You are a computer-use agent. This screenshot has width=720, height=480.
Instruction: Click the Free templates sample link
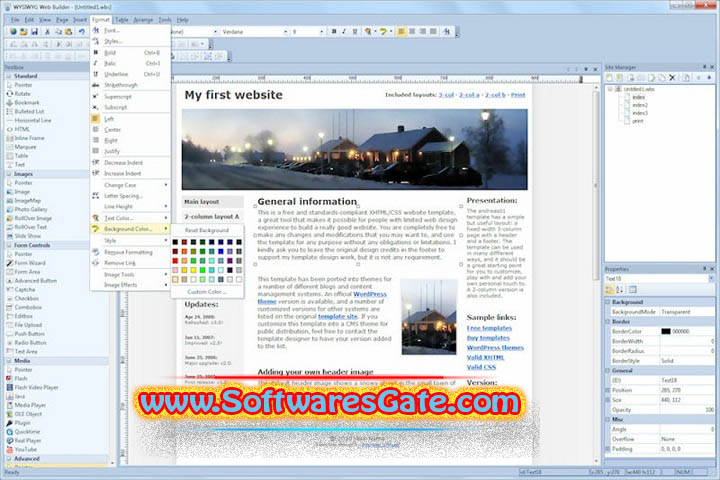pyautogui.click(x=489, y=328)
